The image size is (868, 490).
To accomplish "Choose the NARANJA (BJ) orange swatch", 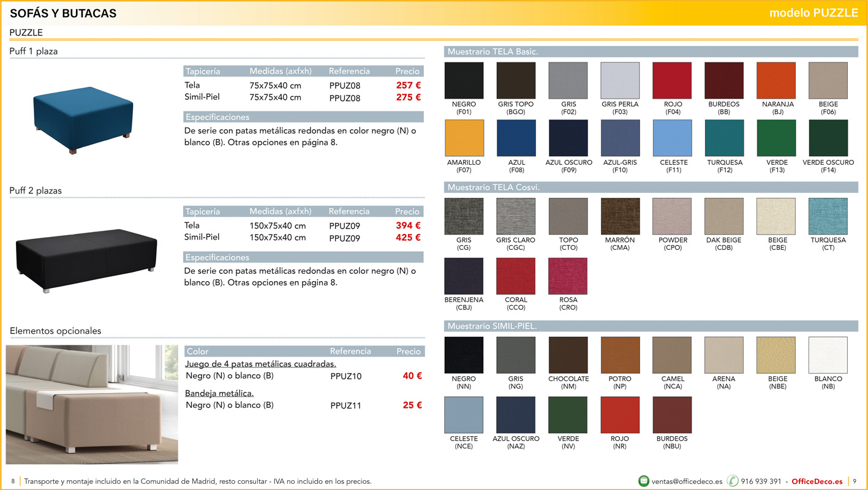I will (x=776, y=80).
